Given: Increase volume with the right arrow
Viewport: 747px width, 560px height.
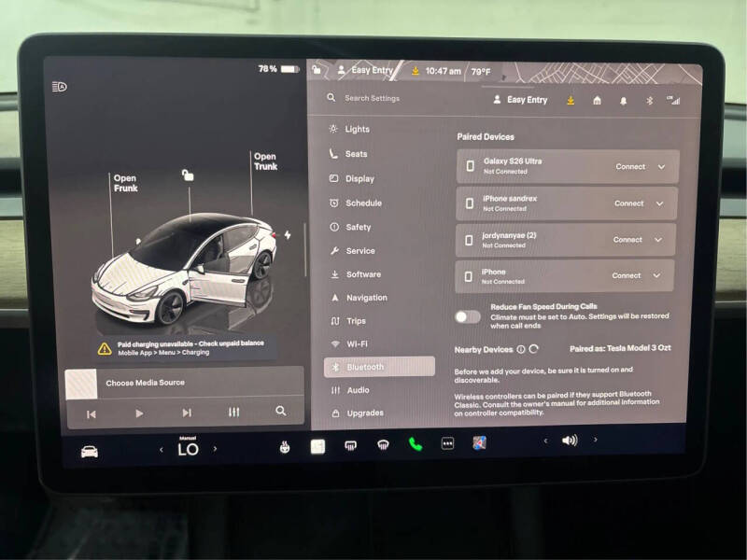Looking at the screenshot, I should (x=595, y=440).
